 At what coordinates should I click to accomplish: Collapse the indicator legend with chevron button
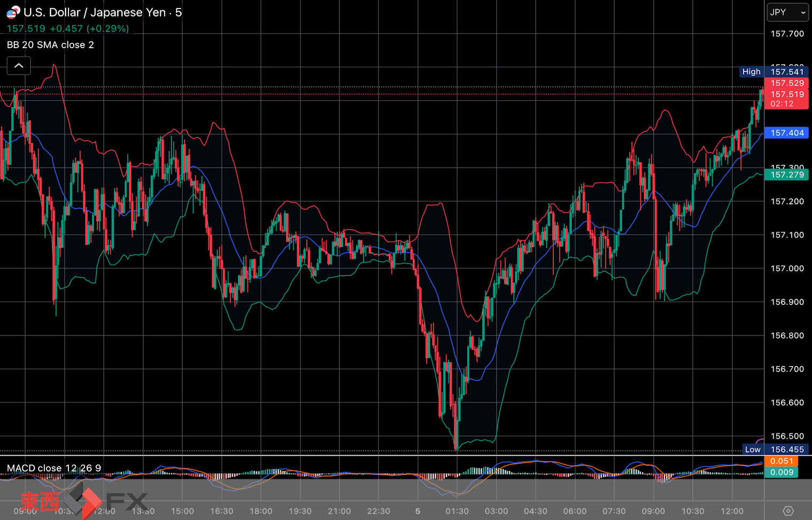[x=19, y=66]
